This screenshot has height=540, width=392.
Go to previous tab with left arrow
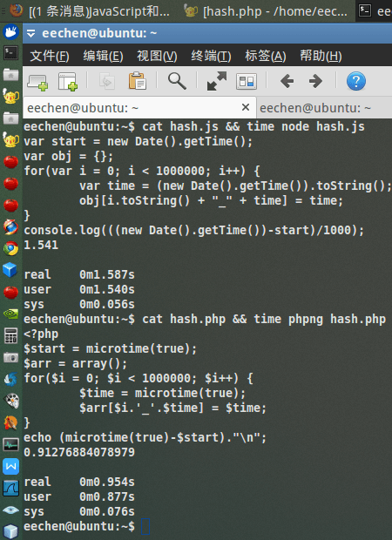pyautogui.click(x=287, y=81)
